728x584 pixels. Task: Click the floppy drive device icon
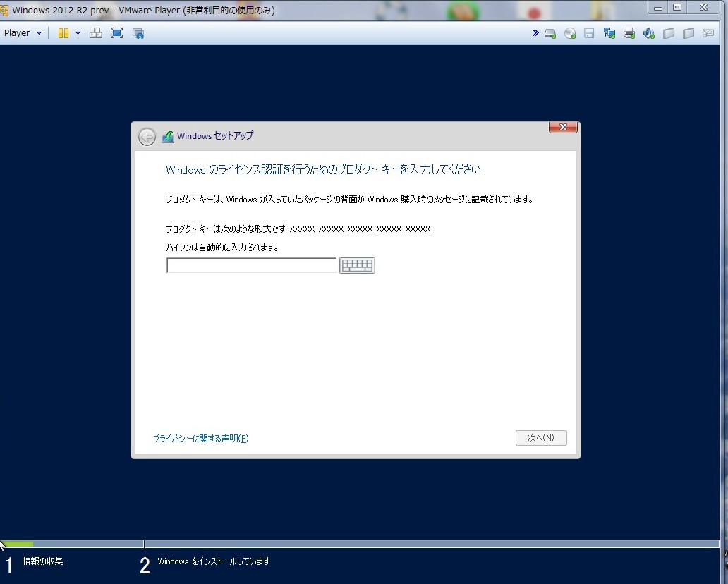[x=590, y=32]
